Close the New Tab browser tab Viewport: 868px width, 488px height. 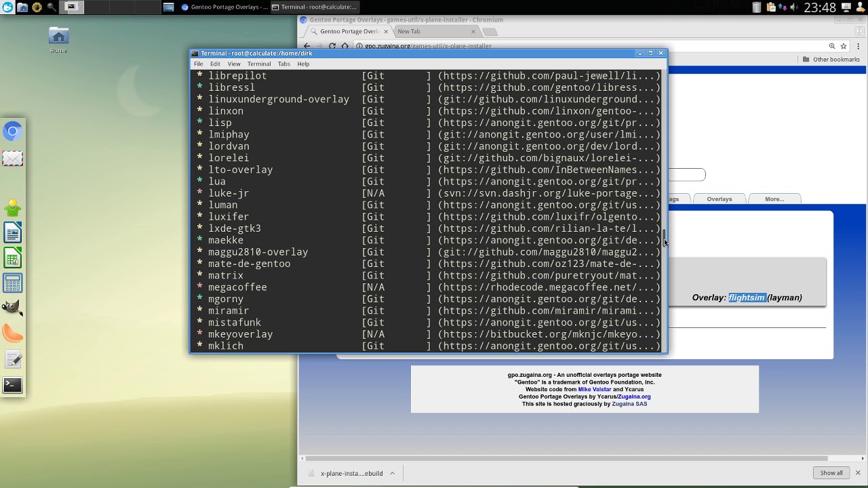[473, 31]
